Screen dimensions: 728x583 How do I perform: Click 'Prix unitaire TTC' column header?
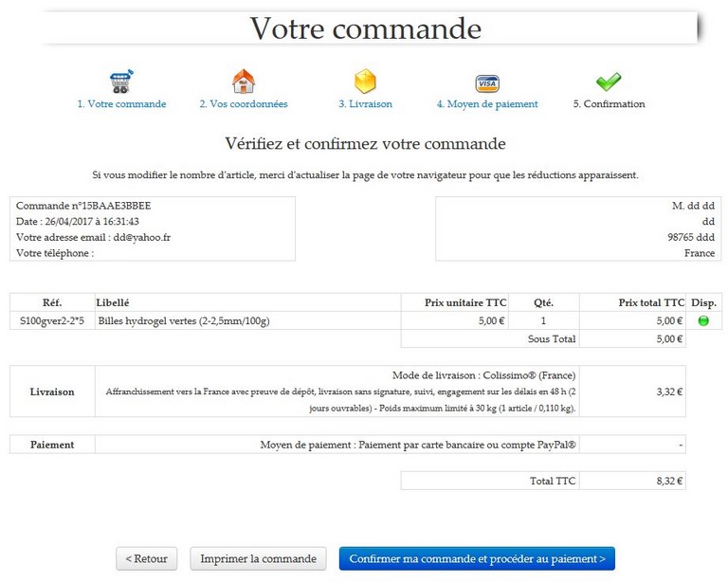click(465, 302)
